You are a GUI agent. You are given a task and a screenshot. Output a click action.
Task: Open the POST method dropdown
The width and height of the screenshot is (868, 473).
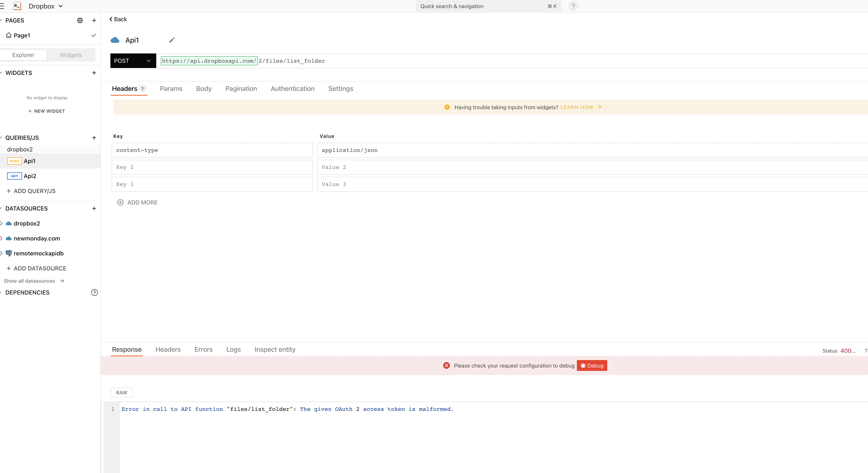(133, 61)
